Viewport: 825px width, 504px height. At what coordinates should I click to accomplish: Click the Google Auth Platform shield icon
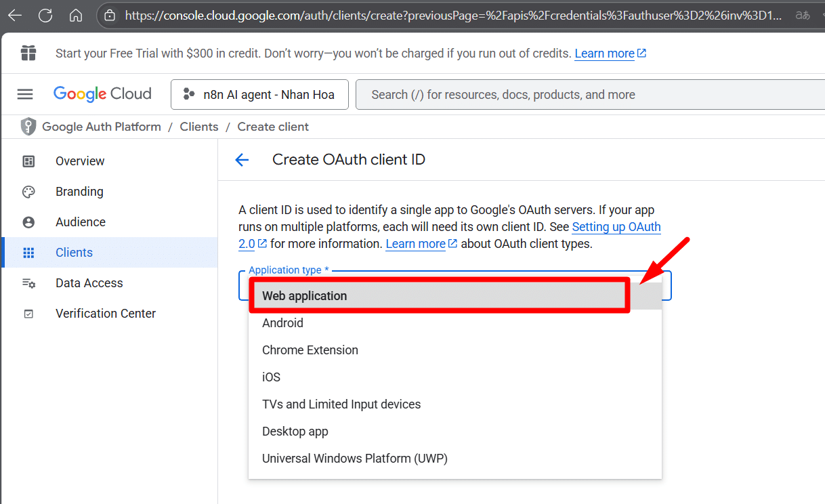pyautogui.click(x=28, y=127)
